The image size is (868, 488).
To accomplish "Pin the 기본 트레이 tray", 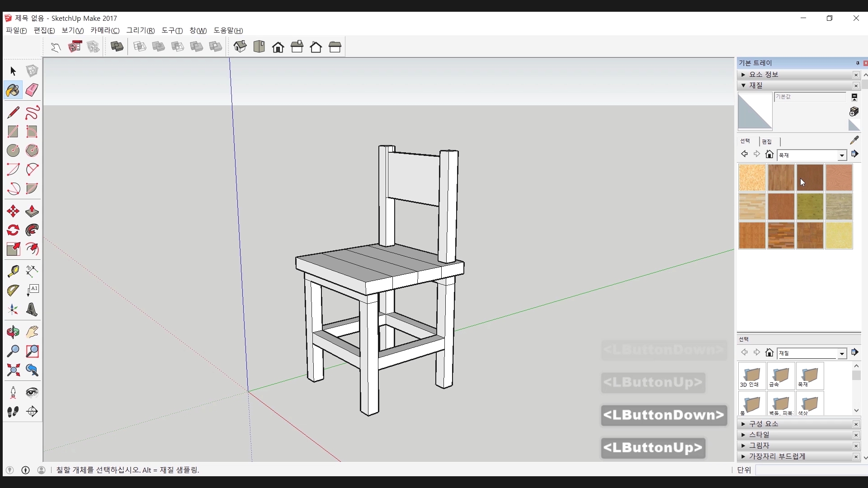I will [858, 63].
